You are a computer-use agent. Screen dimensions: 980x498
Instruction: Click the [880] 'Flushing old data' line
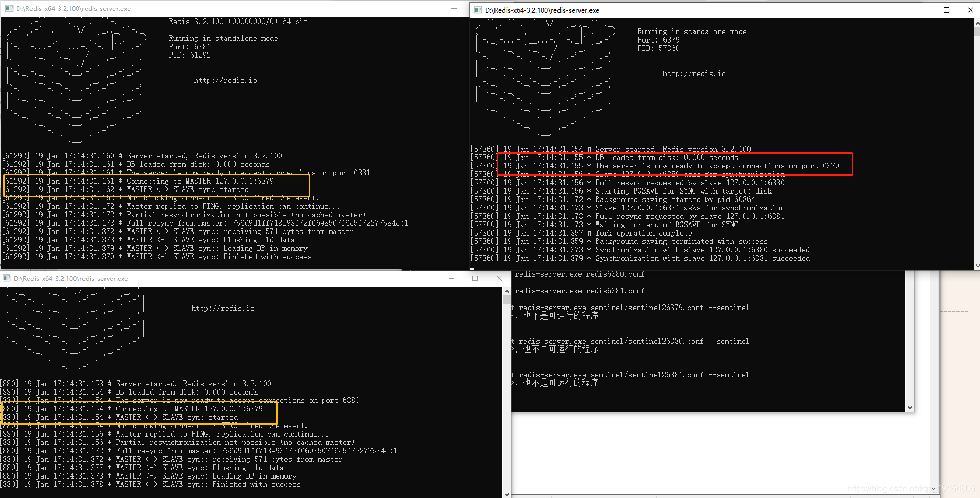(x=142, y=468)
